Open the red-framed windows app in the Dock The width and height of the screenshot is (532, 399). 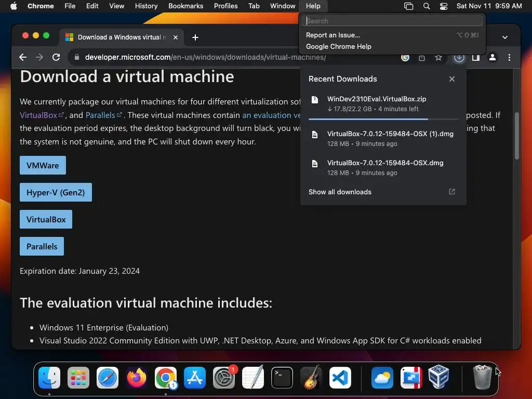point(411,378)
